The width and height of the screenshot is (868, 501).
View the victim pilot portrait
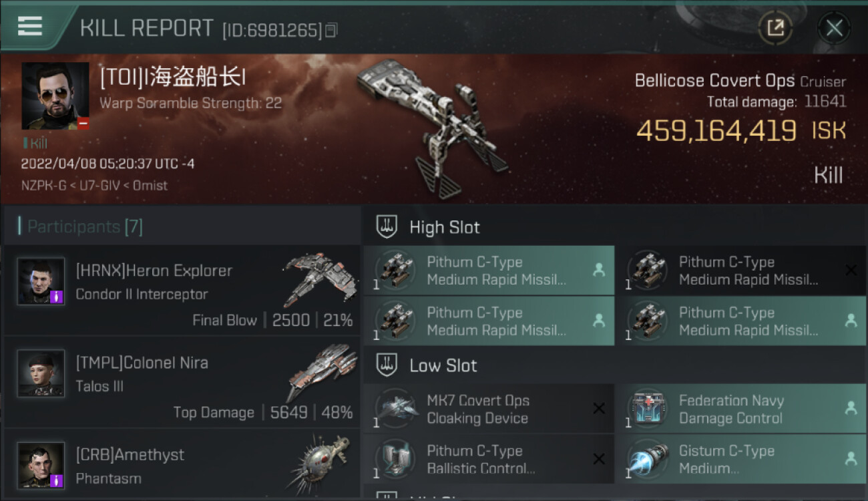55,96
